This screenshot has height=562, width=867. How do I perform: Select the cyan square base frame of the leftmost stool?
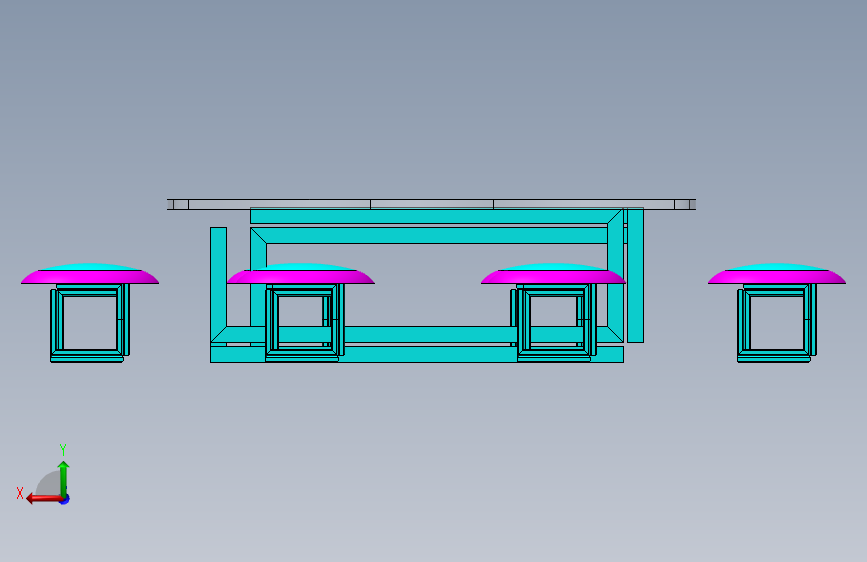(90, 323)
